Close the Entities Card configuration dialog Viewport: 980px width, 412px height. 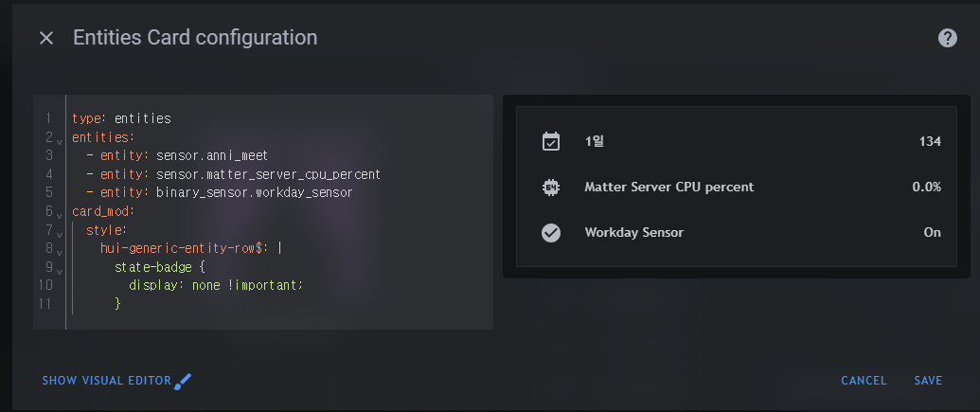tap(46, 38)
